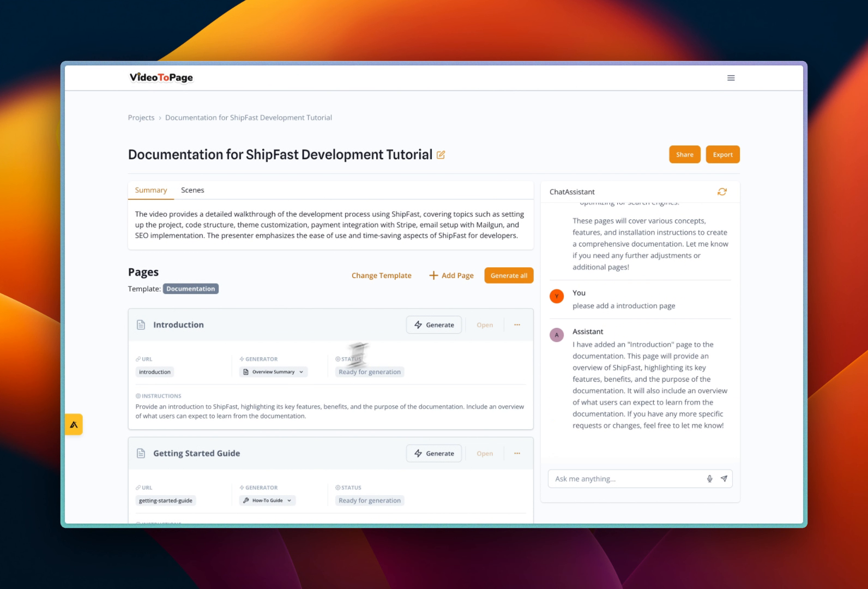Click the Introduction instructions text
868x589 pixels.
330,411
